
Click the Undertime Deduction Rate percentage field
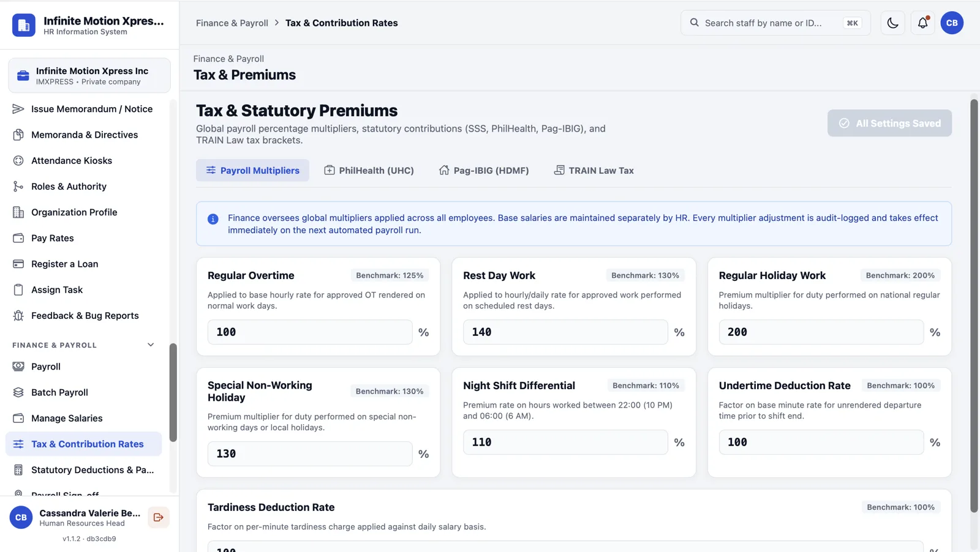pos(821,442)
